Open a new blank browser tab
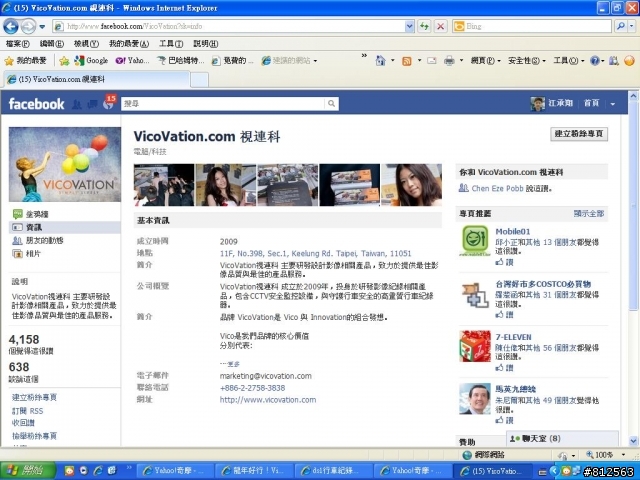The image size is (640, 480). tap(199, 80)
